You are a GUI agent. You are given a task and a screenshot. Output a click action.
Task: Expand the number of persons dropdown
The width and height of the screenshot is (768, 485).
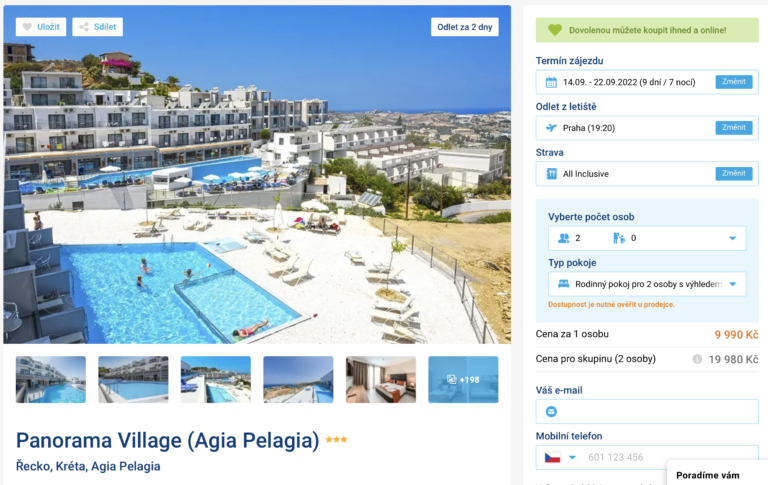pyautogui.click(x=733, y=238)
